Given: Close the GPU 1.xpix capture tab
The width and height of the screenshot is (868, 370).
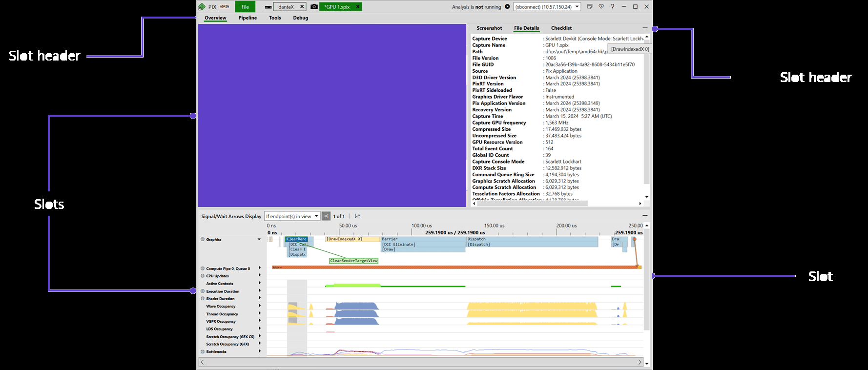Looking at the screenshot, I should (358, 7).
